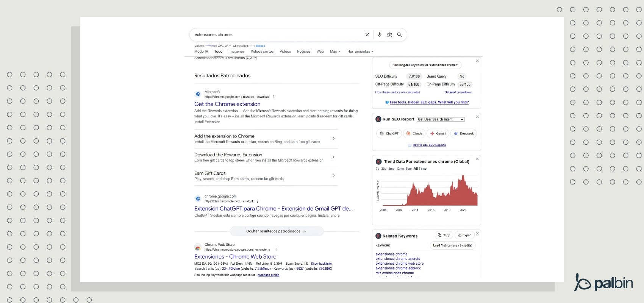The image size is (644, 303).
Task: Open the 'Get User Search Intent' dropdown
Action: (441, 119)
